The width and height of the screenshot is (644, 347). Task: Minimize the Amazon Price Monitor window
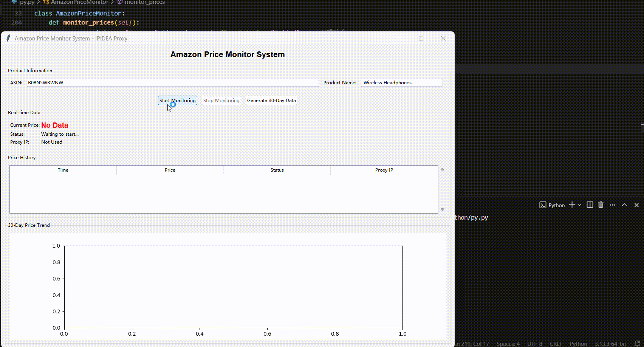click(x=399, y=38)
